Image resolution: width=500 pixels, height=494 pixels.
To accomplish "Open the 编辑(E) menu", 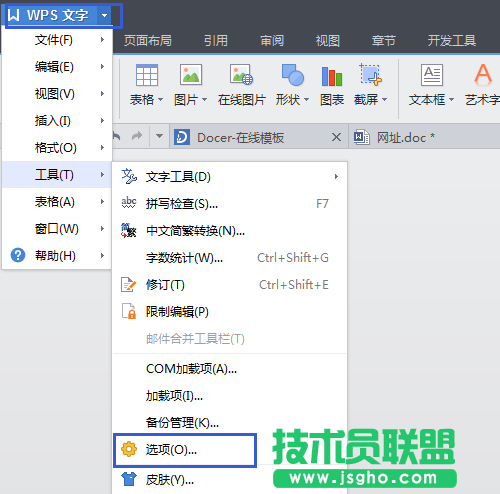I will (57, 67).
